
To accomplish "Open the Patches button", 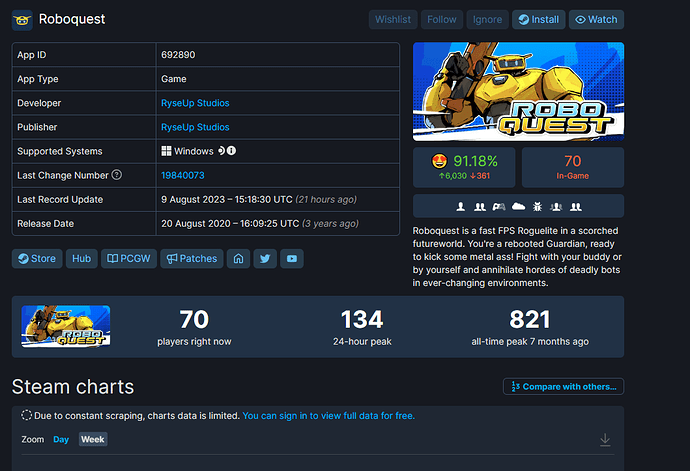I will 192,258.
